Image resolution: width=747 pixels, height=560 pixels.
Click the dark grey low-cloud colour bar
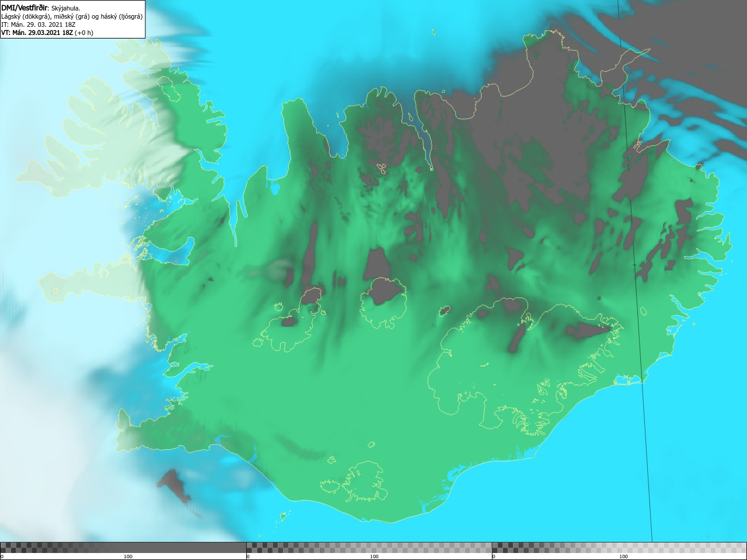(123, 548)
